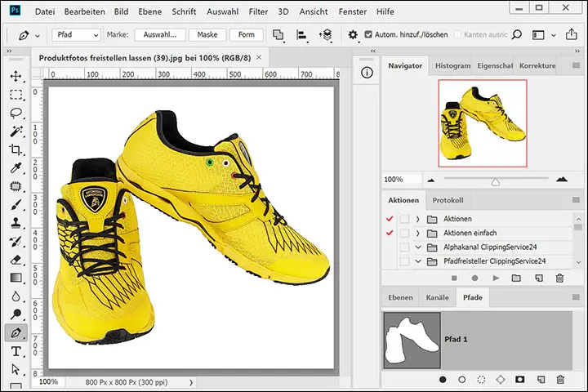Viewport: 588px width, 392px height.
Task: Switch to the Ebenen tab
Action: [x=400, y=298]
